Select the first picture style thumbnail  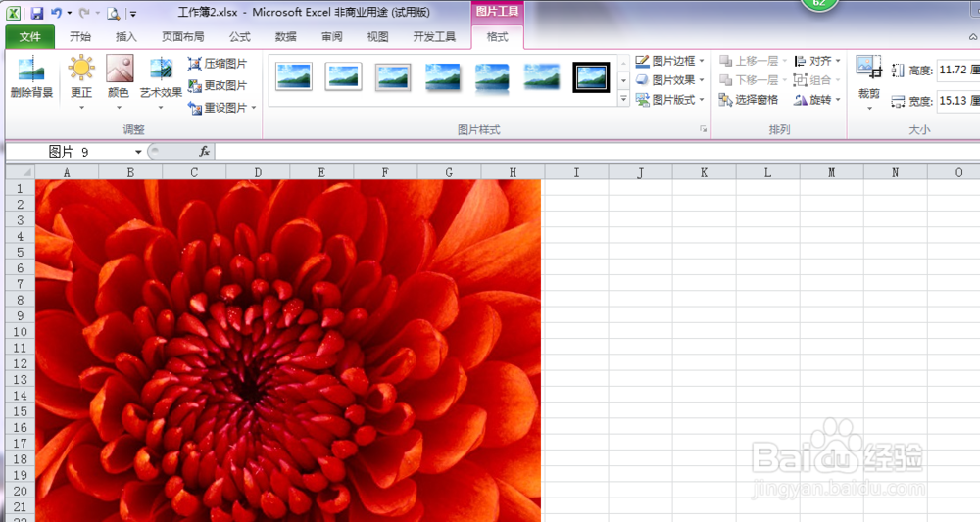coord(294,77)
